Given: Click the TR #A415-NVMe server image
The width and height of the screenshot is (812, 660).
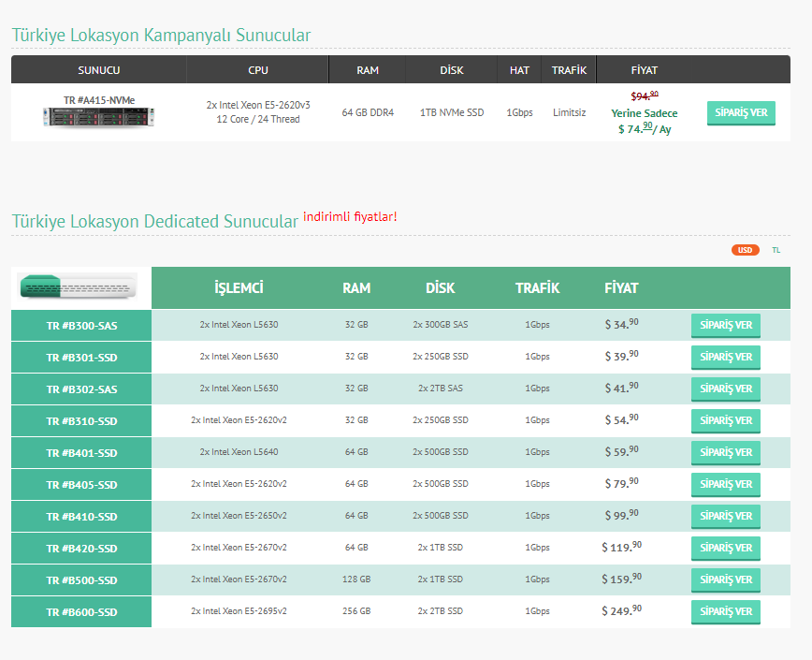Looking at the screenshot, I should click(x=99, y=117).
